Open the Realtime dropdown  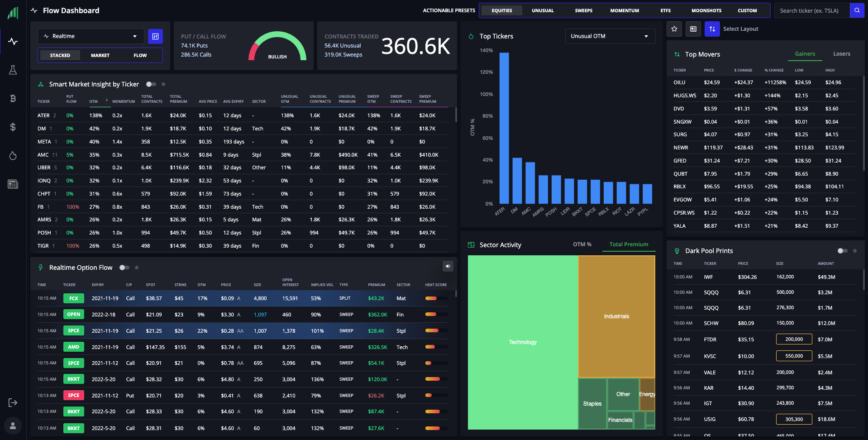pos(91,36)
